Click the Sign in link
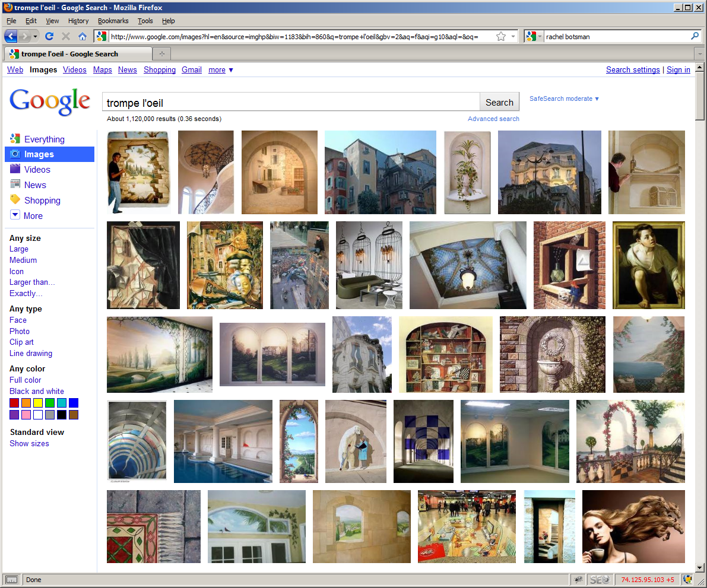Image resolution: width=707 pixels, height=588 pixels. point(678,70)
